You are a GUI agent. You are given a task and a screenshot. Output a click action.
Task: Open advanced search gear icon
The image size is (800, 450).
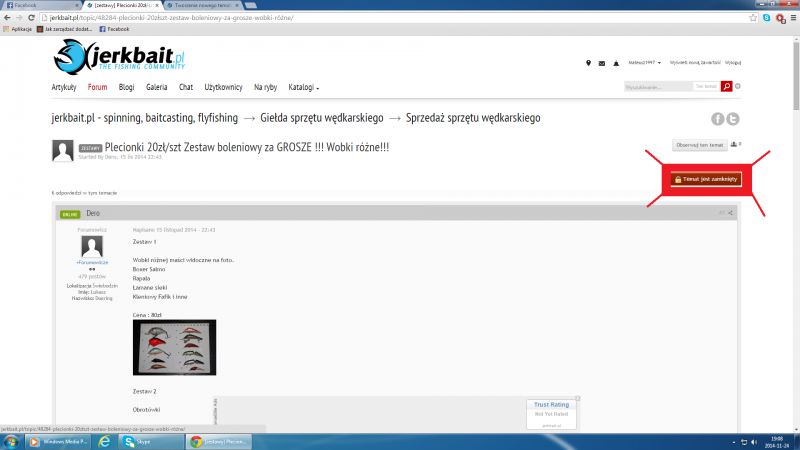738,87
